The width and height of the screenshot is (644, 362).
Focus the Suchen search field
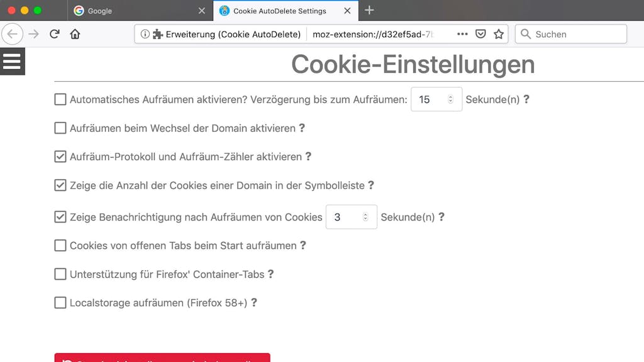(x=571, y=34)
